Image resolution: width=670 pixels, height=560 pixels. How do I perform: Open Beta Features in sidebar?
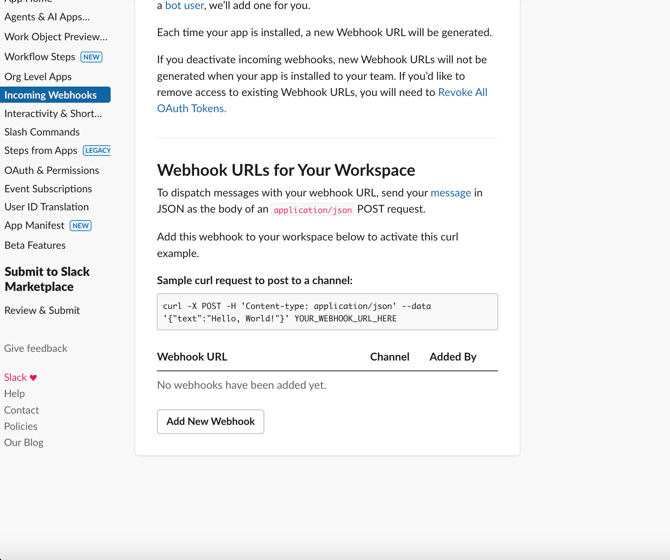click(35, 245)
